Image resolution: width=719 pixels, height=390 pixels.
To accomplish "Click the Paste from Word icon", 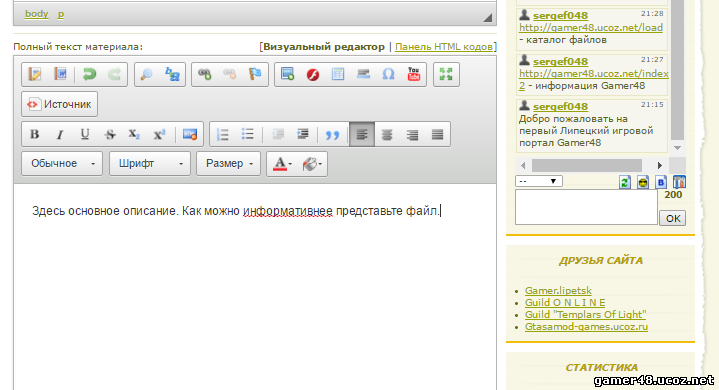I will pos(60,74).
